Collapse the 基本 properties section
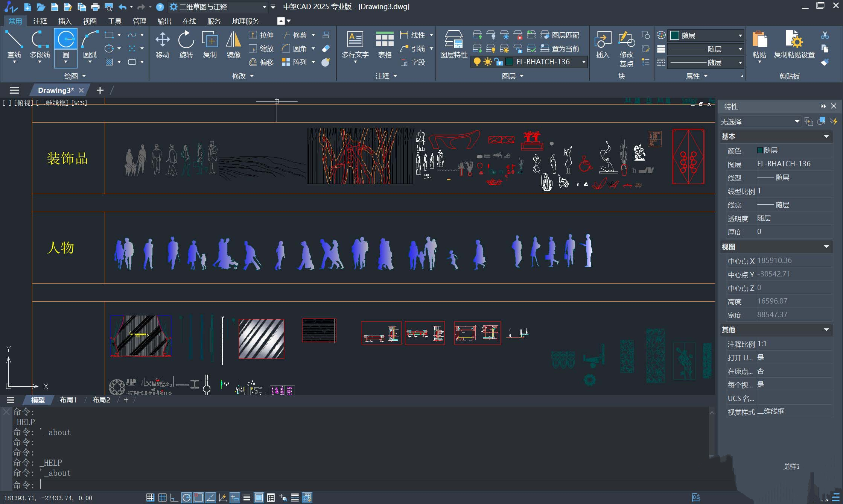This screenshot has height=504, width=843. (826, 137)
